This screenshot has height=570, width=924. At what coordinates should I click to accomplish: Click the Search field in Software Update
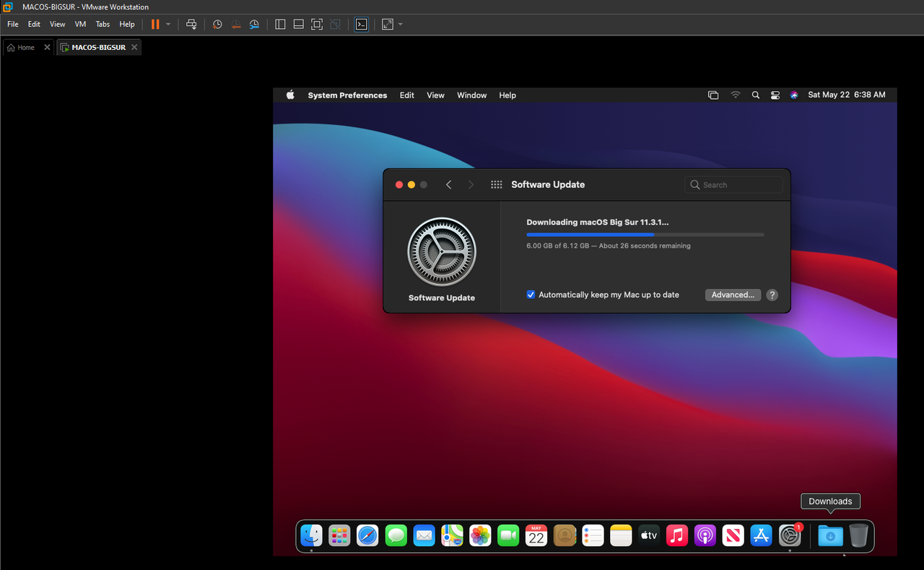[733, 185]
